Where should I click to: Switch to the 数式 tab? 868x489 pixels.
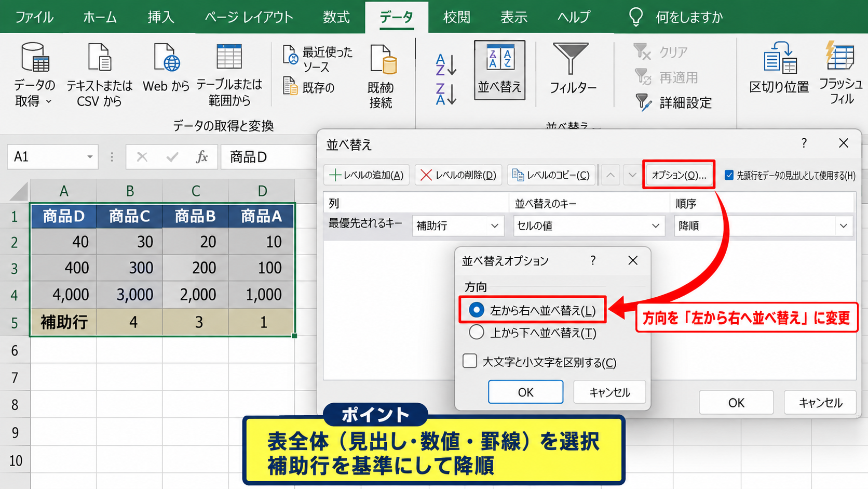[x=336, y=17]
